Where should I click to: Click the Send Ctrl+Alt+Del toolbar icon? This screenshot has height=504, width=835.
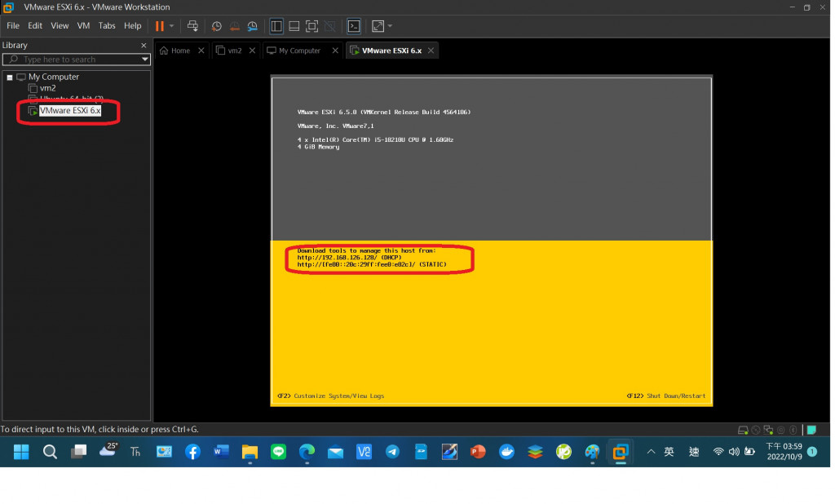coord(192,26)
